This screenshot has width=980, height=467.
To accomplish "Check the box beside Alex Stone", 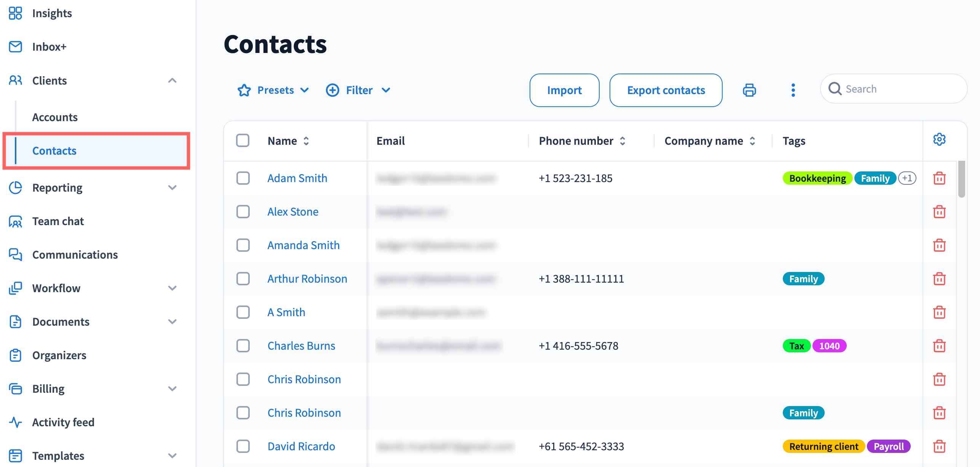I will point(243,212).
